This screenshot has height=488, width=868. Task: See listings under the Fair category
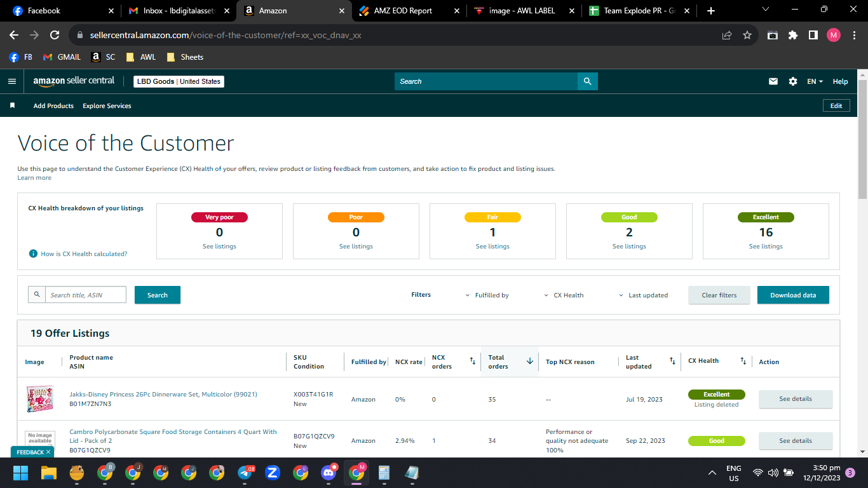click(x=492, y=247)
